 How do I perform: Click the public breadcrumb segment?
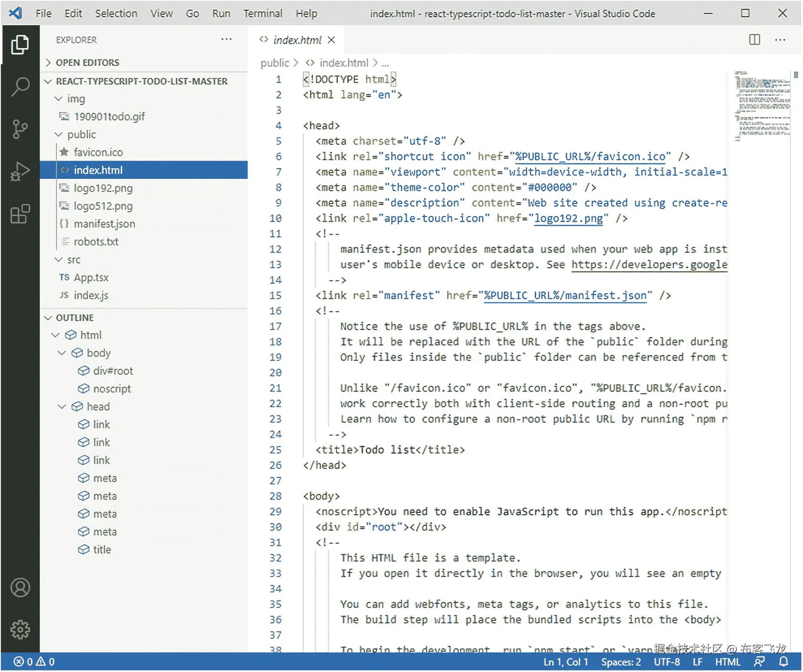(x=275, y=63)
